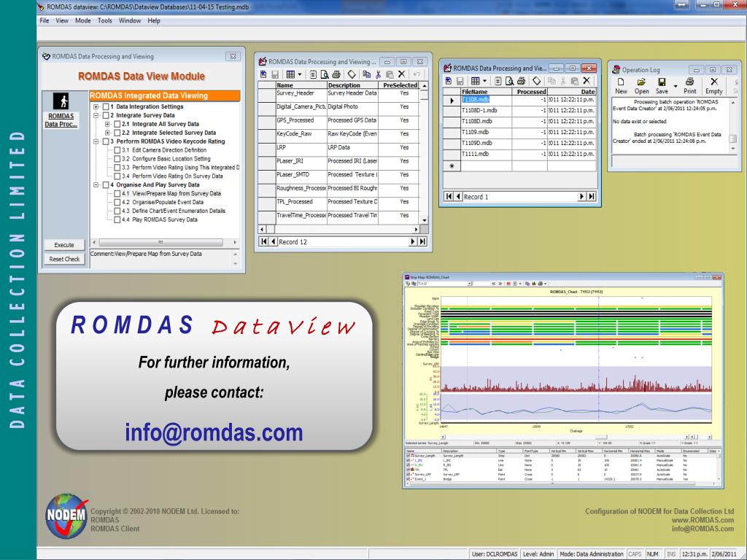Screen dimensions: 747x560
Task: Click the Reset Check button
Action: [x=64, y=259]
